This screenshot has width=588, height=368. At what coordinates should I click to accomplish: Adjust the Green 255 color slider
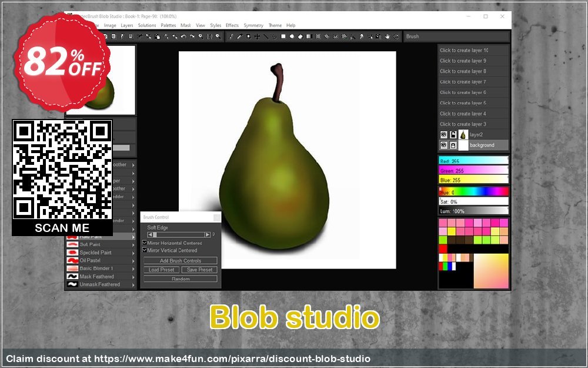click(x=473, y=170)
